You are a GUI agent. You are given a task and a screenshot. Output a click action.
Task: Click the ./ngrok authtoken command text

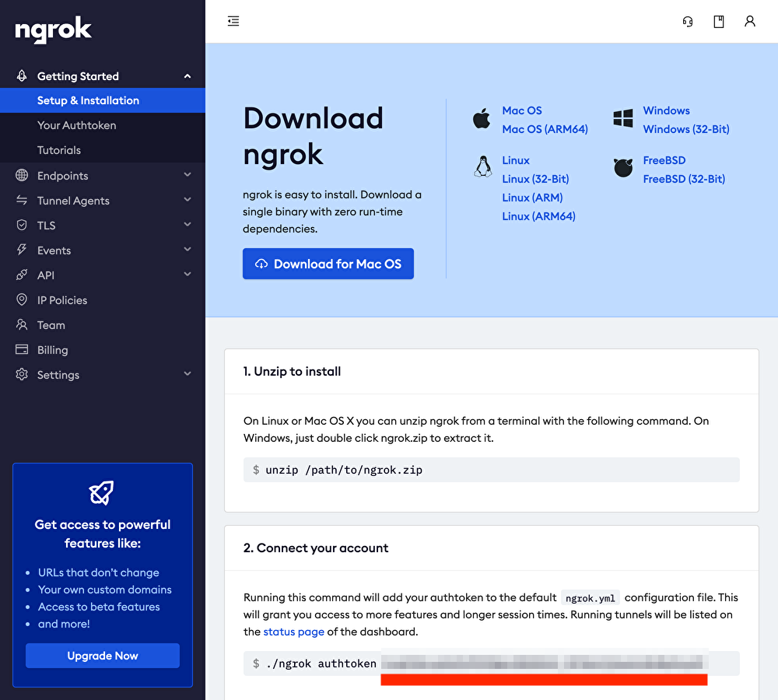[321, 663]
